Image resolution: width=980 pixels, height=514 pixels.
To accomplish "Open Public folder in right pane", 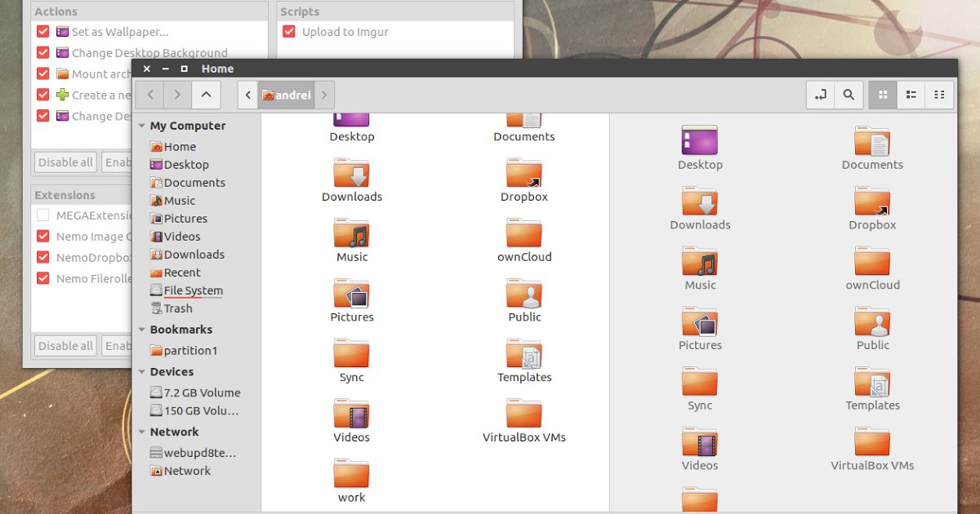I will [872, 329].
